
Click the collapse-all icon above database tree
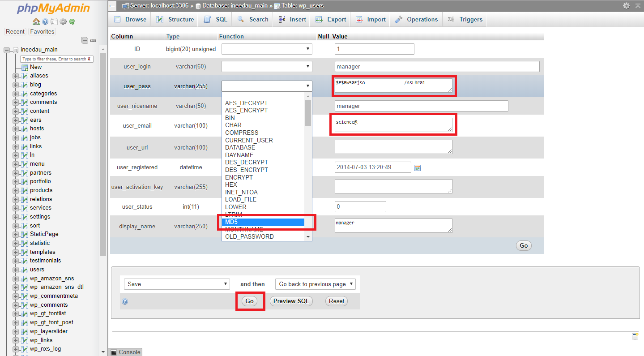[x=85, y=40]
